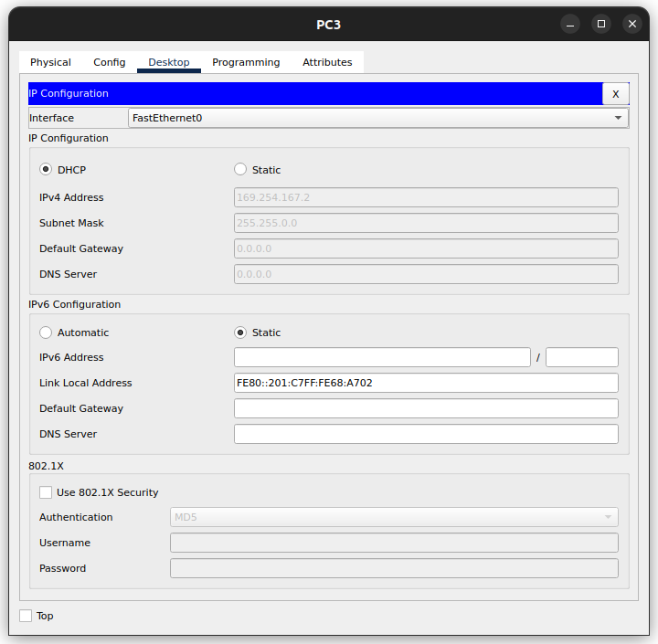The image size is (658, 644).
Task: Minimize the PC3 window
Action: pos(570,24)
